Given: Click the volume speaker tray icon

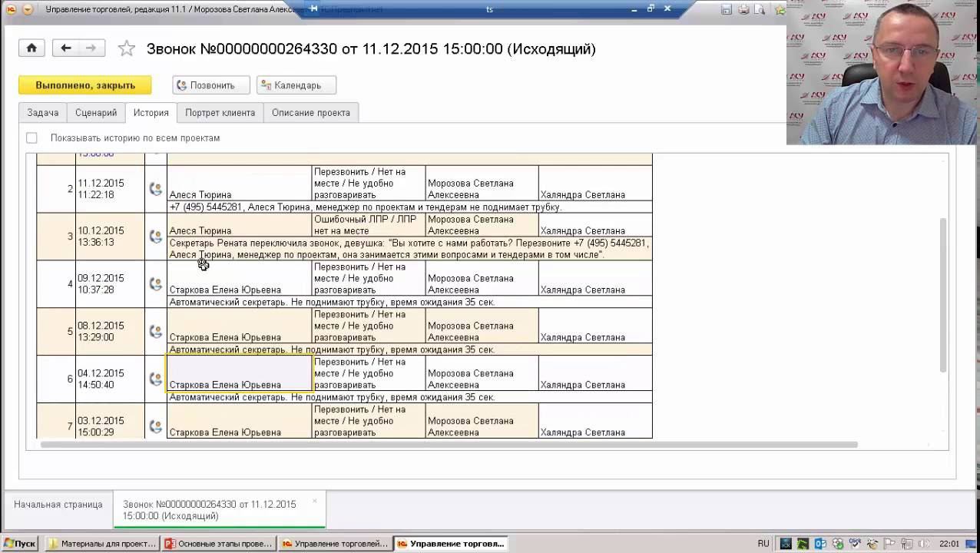Looking at the screenshot, I should [x=925, y=544].
